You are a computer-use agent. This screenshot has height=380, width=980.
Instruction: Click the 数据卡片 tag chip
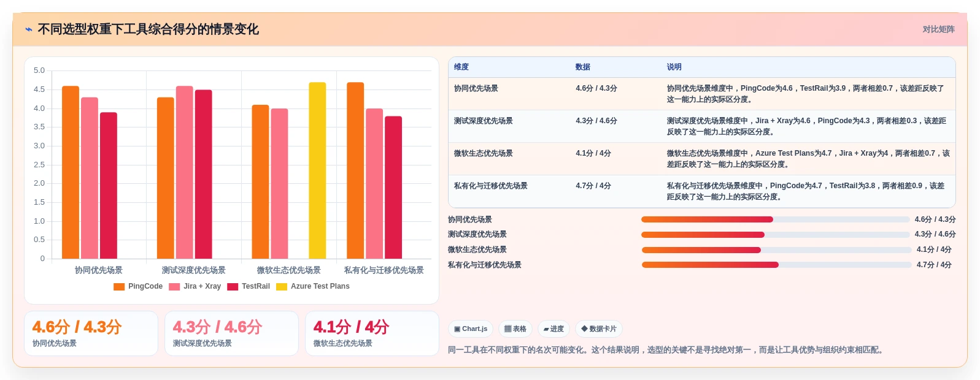click(599, 329)
